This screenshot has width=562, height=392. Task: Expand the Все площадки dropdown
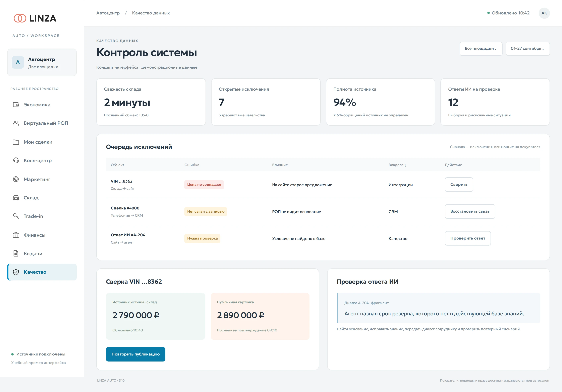(x=481, y=49)
